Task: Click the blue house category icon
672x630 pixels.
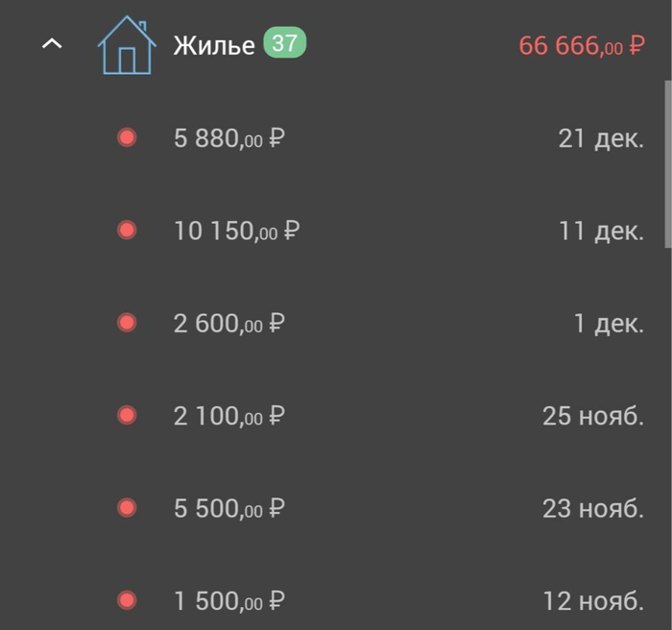Action: pos(127,47)
